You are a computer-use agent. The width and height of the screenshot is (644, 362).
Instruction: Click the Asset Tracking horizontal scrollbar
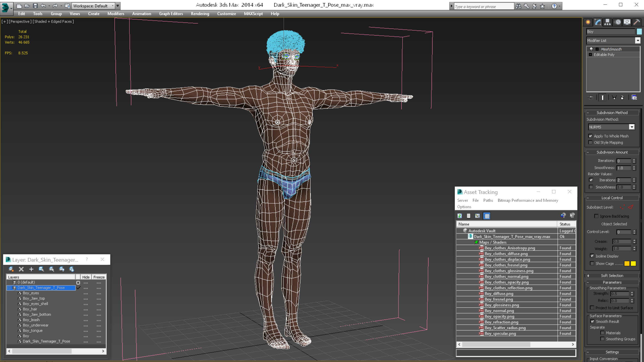(x=516, y=344)
